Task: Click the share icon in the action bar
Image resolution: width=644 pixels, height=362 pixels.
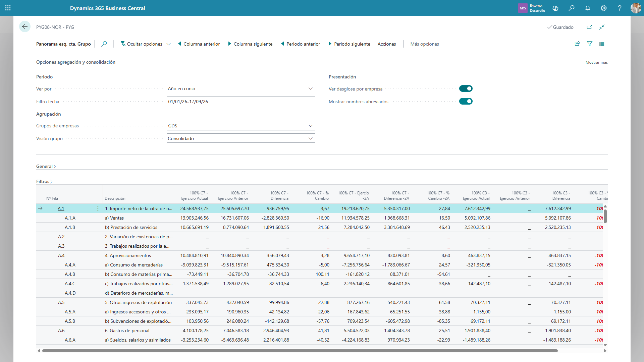Action: (577, 44)
